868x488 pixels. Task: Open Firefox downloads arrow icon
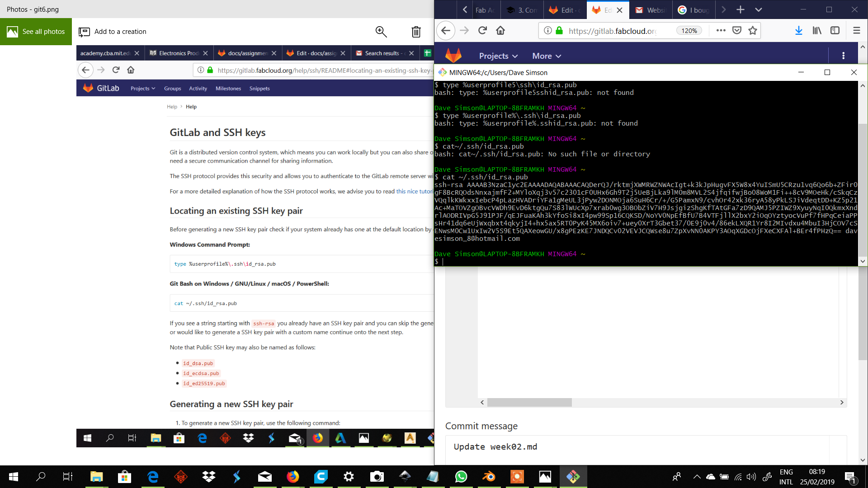tap(799, 30)
